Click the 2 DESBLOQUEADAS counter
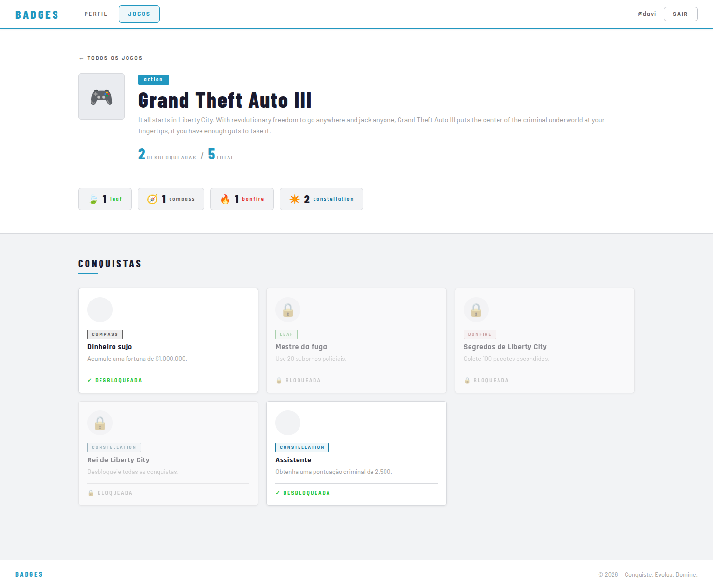The image size is (713, 588). [167, 154]
